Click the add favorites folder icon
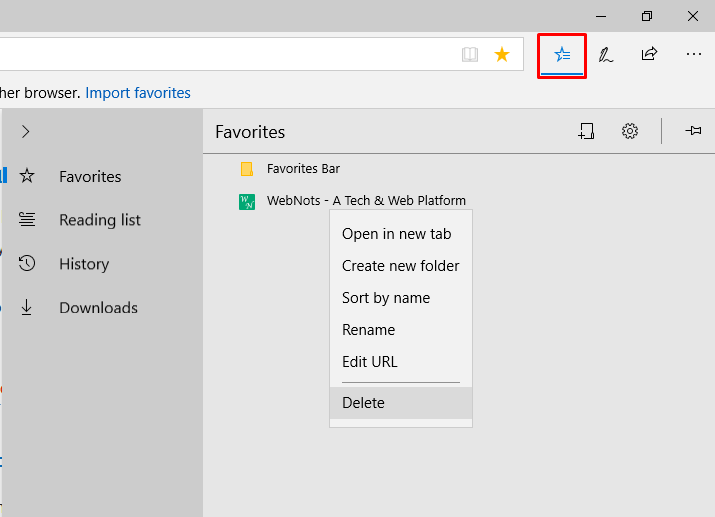This screenshot has width=715, height=517. tap(586, 131)
